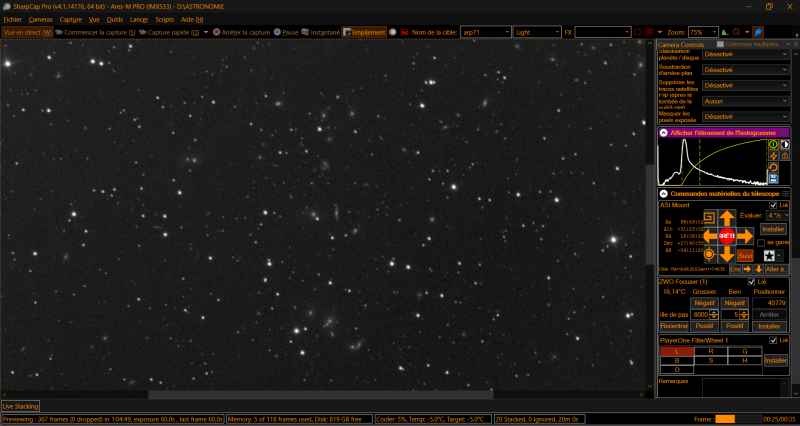800x426 pixels.
Task: Reset histogram stretch with circular arrow icon
Action: tap(773, 167)
